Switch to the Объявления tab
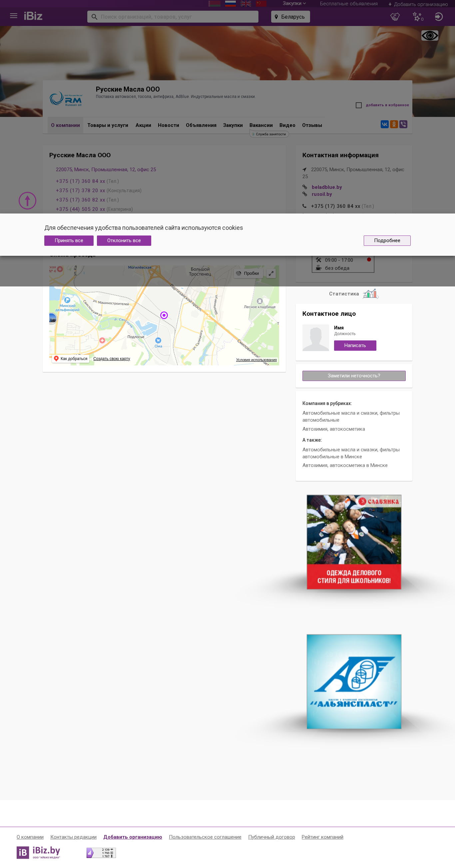Image resolution: width=455 pixels, height=868 pixels. tap(201, 125)
